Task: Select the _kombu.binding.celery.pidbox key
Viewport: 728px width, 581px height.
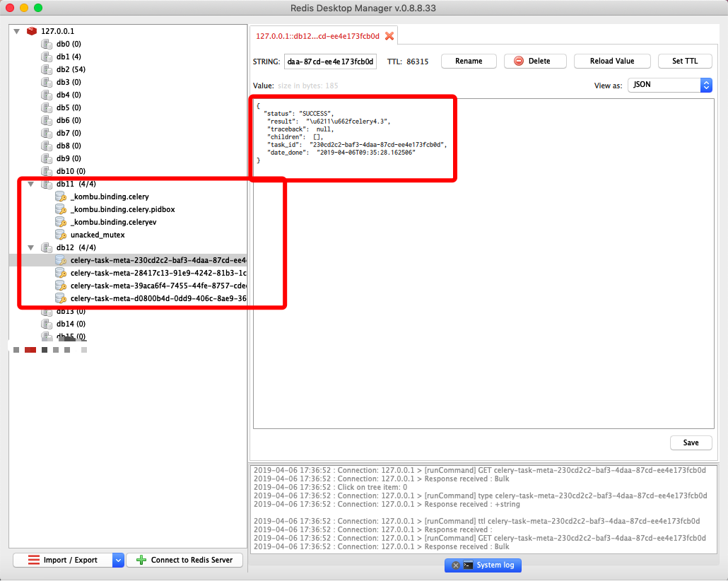Action: [122, 209]
